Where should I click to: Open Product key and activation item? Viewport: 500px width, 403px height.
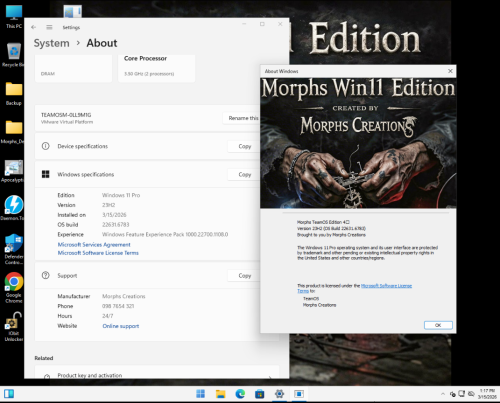click(x=157, y=375)
